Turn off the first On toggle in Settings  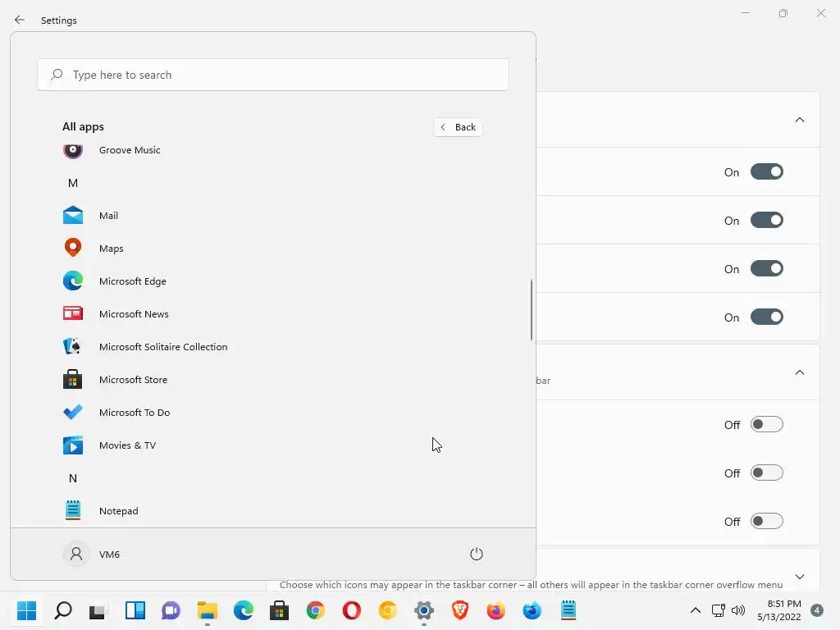coord(767,172)
